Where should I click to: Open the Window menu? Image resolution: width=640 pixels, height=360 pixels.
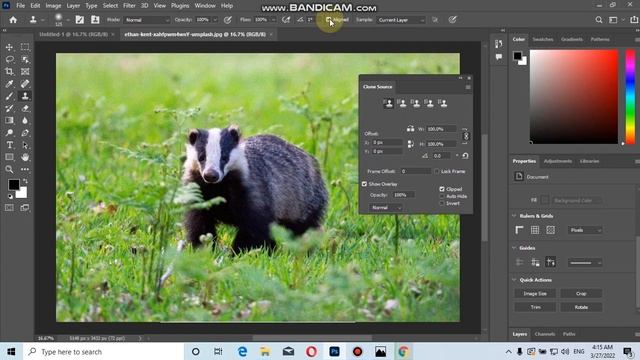(205, 6)
